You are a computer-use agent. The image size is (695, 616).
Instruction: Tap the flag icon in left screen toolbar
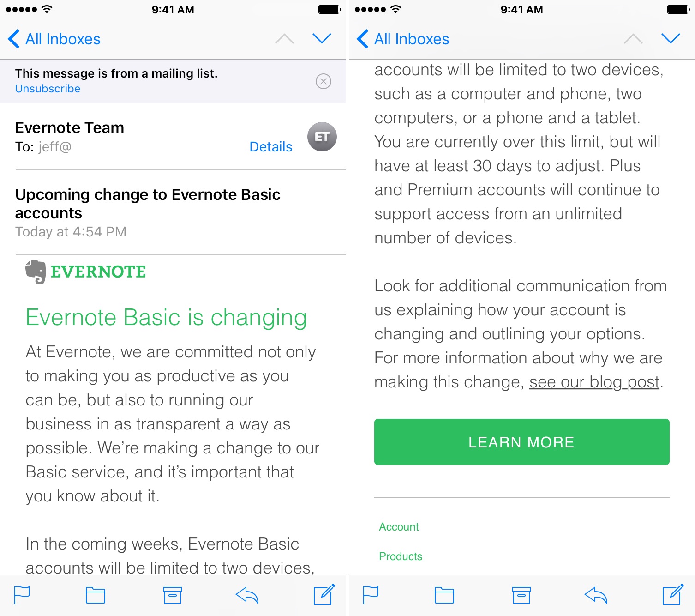(22, 595)
